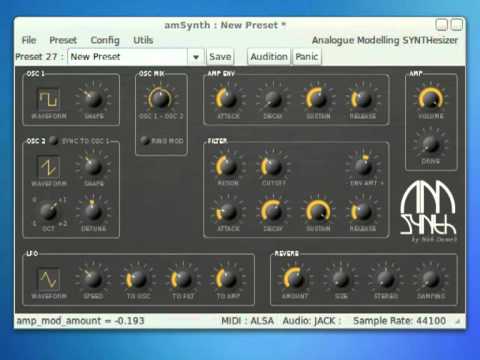Screen dimensions: 480x360
Task: Click the Filter envelope Sustain knob
Action: pos(318,211)
